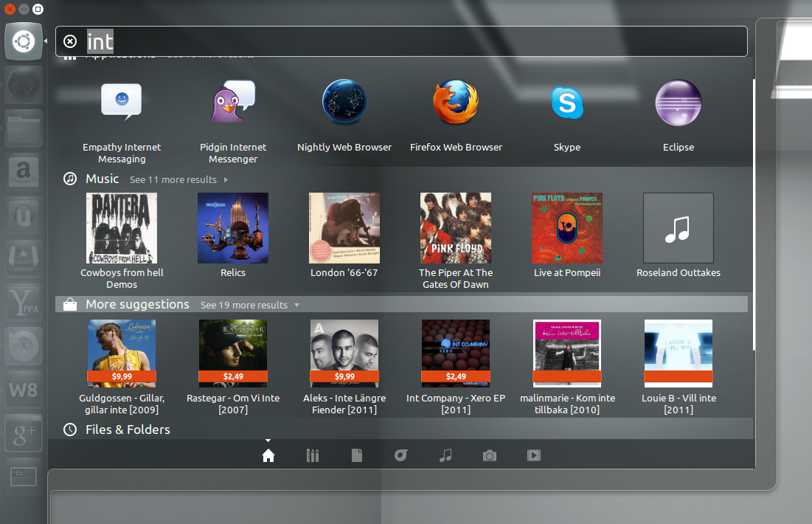This screenshot has height=524, width=812.
Task: Click the shopping bag suggestions icon
Action: [70, 304]
